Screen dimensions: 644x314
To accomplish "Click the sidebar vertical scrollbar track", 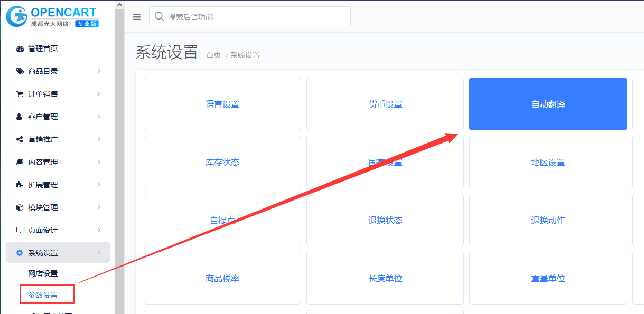I will [119, 161].
